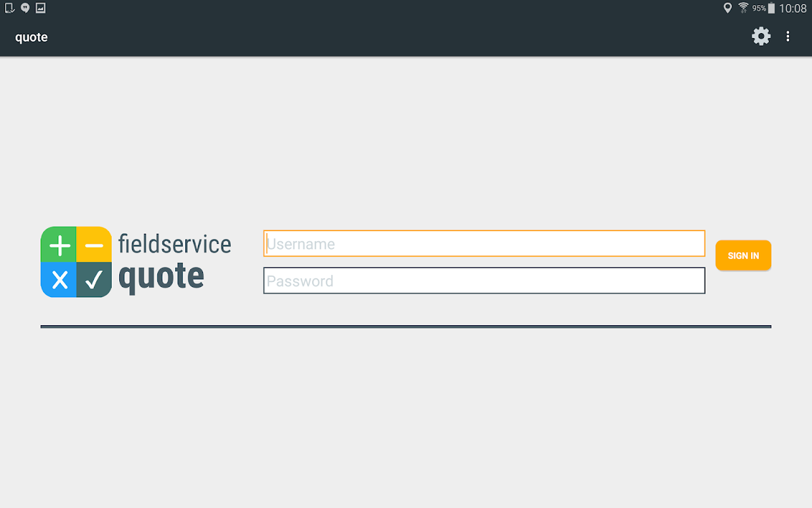Open the three-dot overflow menu

tap(788, 36)
